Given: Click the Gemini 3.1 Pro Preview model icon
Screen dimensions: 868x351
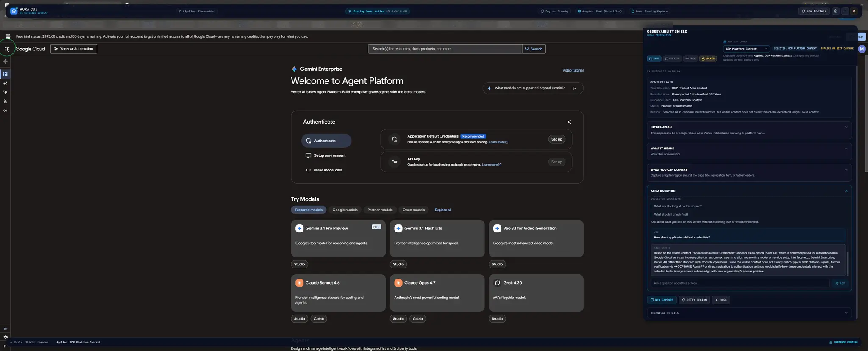Looking at the screenshot, I should click(299, 229).
